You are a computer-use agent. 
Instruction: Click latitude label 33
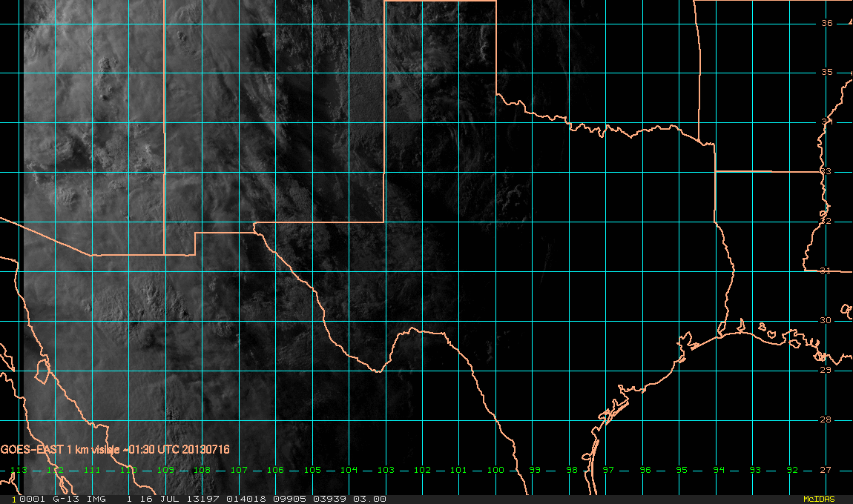click(826, 171)
